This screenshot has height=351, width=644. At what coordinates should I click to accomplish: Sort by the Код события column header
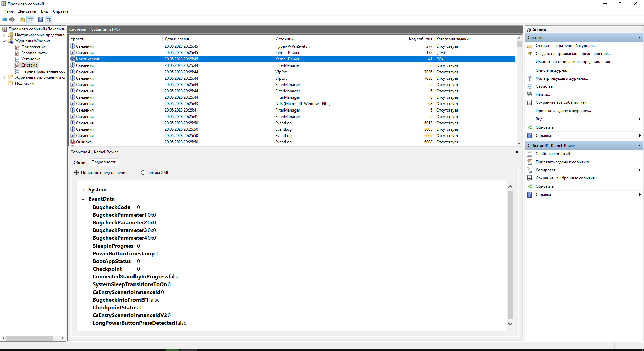tap(394, 39)
